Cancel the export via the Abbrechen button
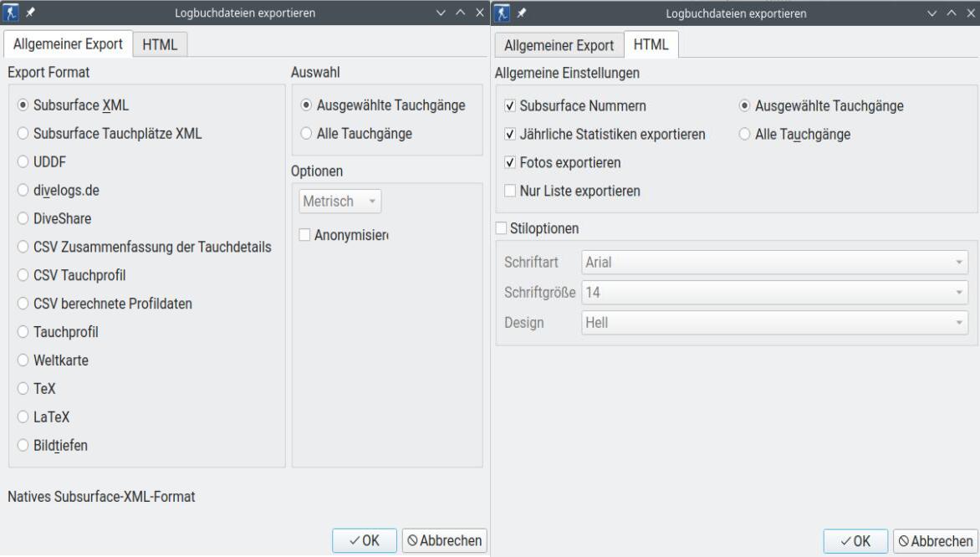The height and width of the screenshot is (557, 980). coord(443,540)
